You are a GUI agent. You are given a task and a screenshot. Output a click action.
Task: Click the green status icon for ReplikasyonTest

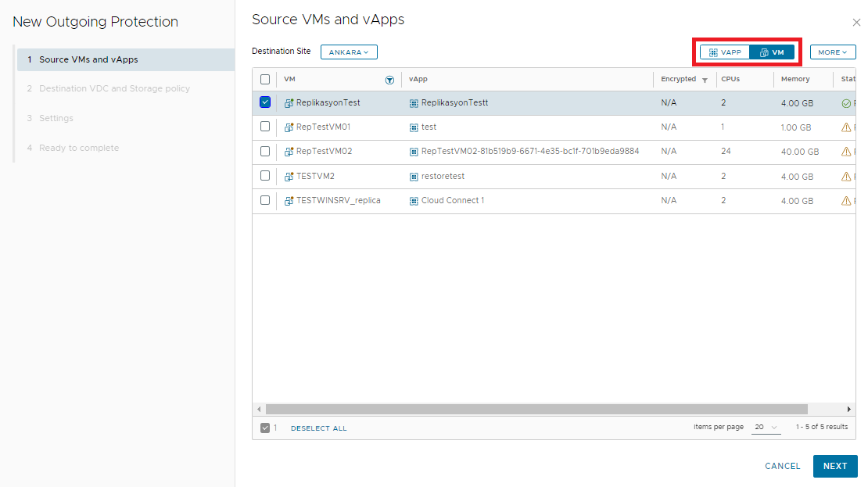click(x=846, y=103)
